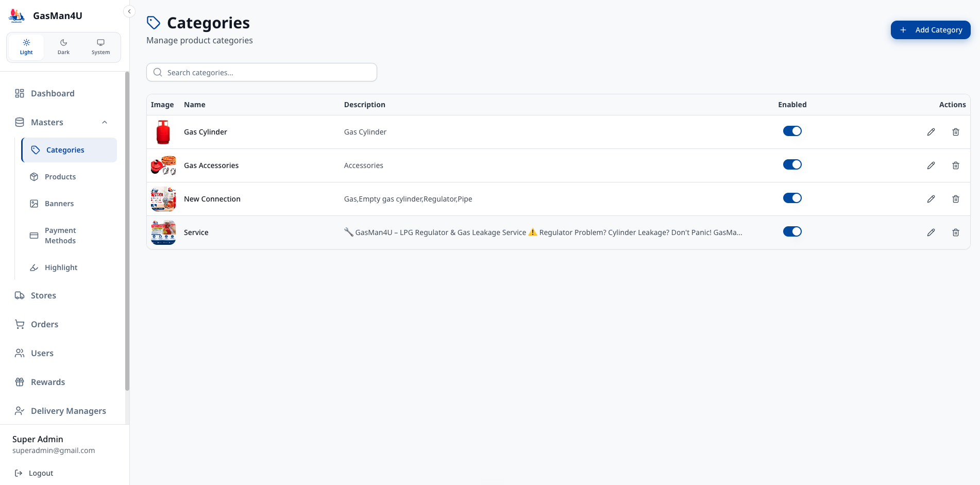This screenshot has width=980, height=485.
Task: Delete the New Connection category trash icon
Action: tap(956, 199)
